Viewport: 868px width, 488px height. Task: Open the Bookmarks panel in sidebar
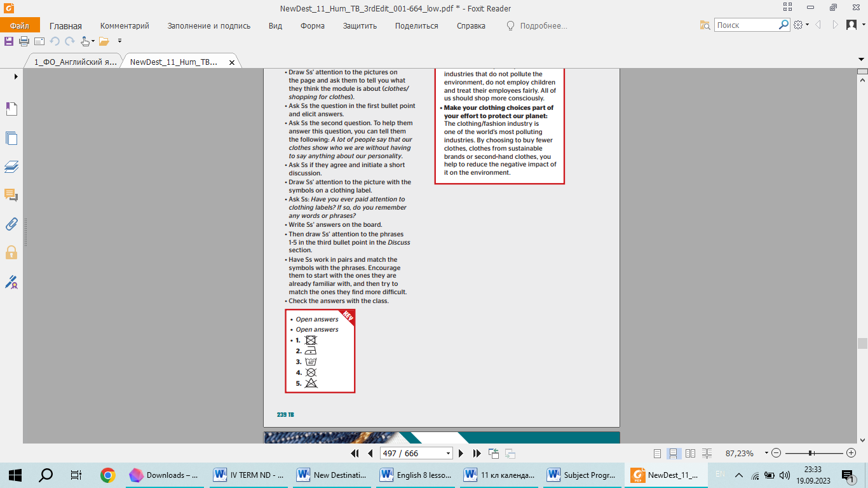click(11, 109)
